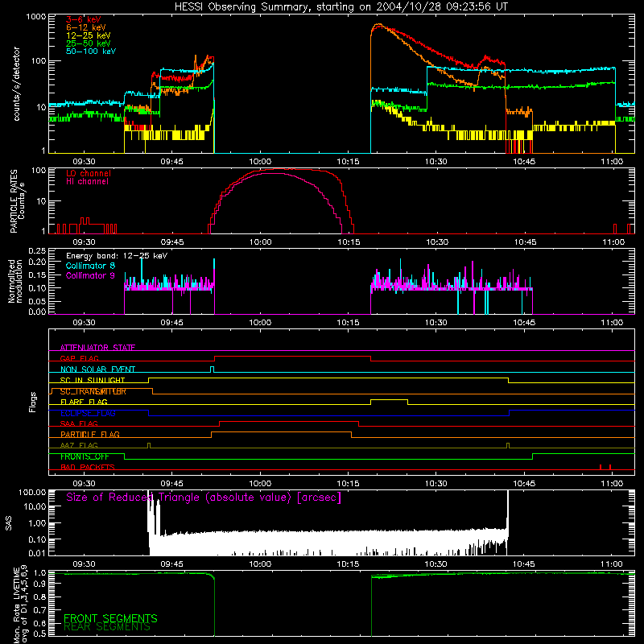Screen dimensions: 644x644
Task: Click the raised PARTICLE_FLAG step segment
Action: tap(281, 432)
